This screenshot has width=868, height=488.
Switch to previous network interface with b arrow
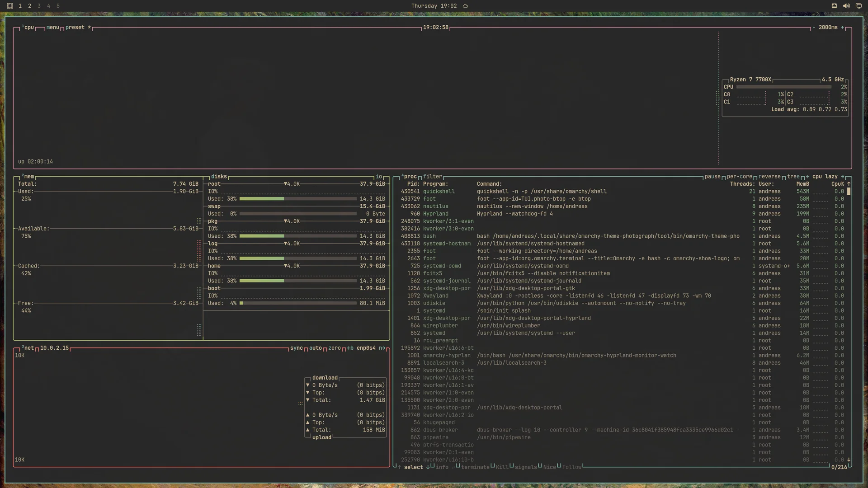tap(350, 348)
